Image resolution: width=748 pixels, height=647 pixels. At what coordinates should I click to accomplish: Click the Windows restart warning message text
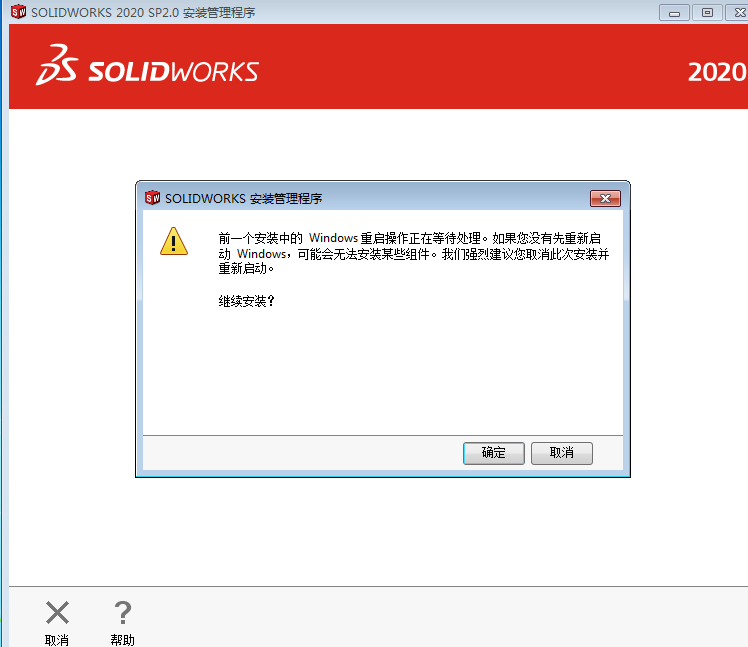(414, 253)
